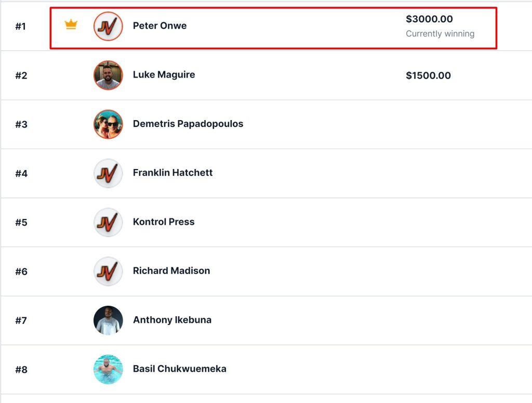Click Basil Chukwuemeka's swimming pool avatar
Screen dimensions: 532x403
[x=108, y=369]
